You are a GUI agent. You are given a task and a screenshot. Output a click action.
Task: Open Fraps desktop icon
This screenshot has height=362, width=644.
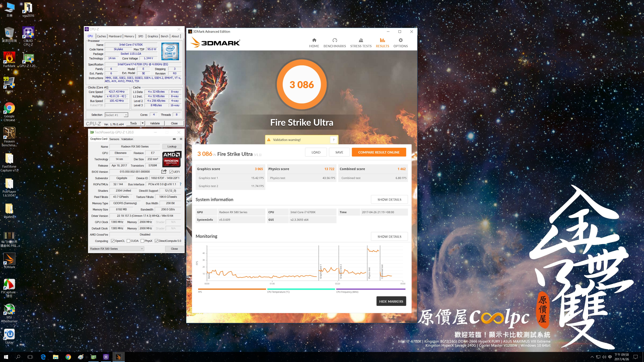[x=9, y=84]
